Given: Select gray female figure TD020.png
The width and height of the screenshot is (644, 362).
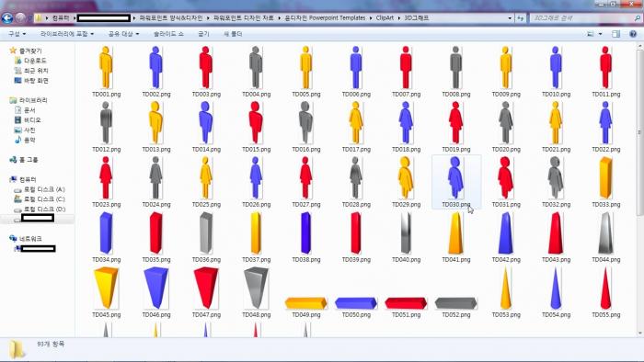Looking at the screenshot, I should pos(506,126).
